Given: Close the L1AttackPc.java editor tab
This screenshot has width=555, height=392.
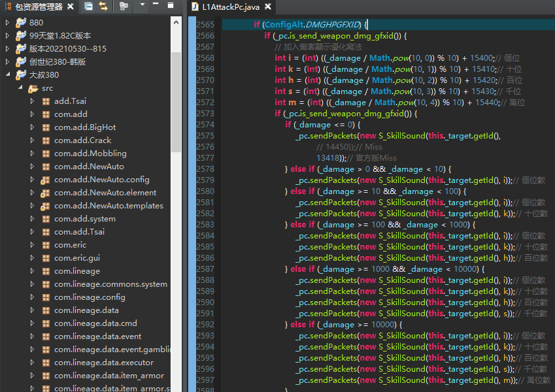Looking at the screenshot, I should tap(268, 7).
